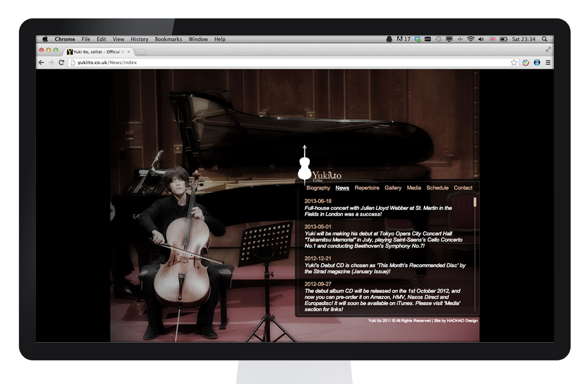Open the volume control icon
Screen dimensions: 588x384
point(481,39)
